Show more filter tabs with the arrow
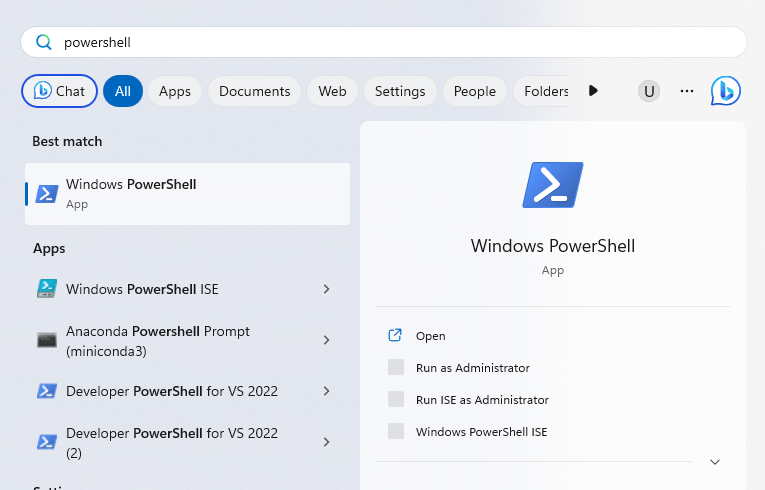 point(593,91)
